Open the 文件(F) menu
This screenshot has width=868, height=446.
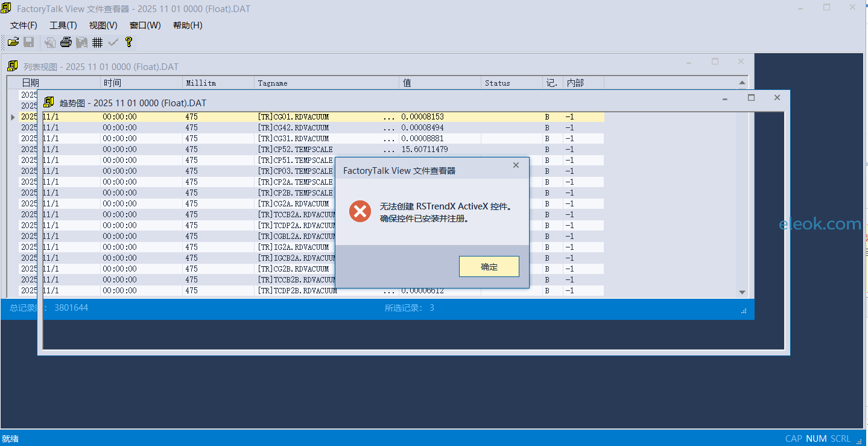tap(24, 25)
